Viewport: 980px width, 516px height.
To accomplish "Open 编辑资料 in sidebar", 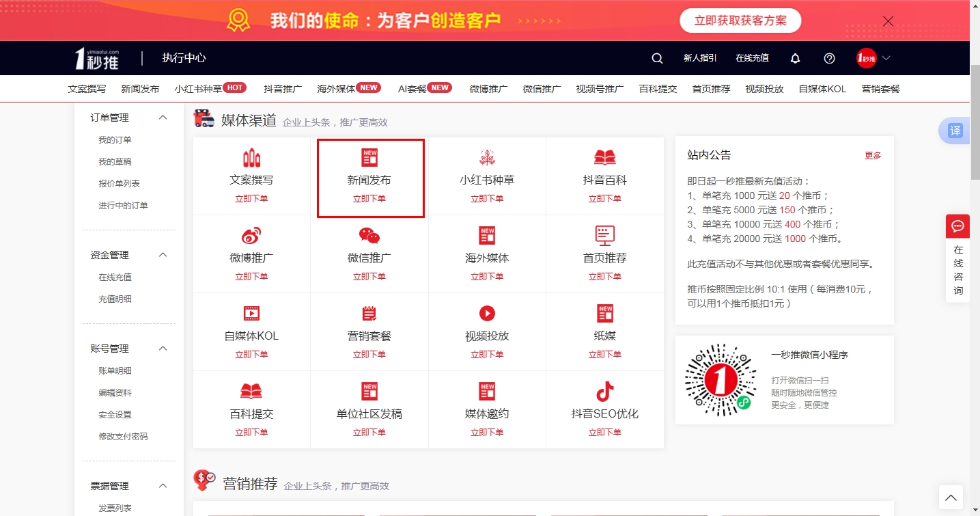I will click(115, 393).
